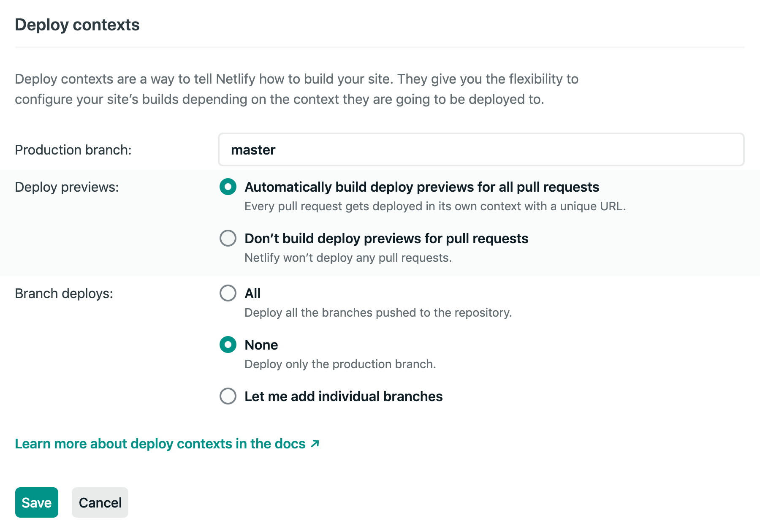The width and height of the screenshot is (760, 532).
Task: Click the 'Automatically build deploy previews' label text
Action: tap(422, 187)
